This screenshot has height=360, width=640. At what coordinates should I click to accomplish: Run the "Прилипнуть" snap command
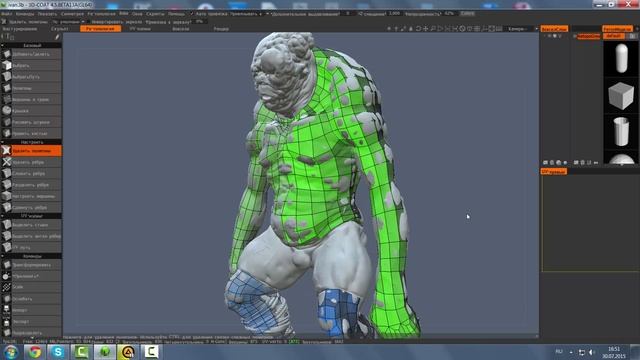31,276
